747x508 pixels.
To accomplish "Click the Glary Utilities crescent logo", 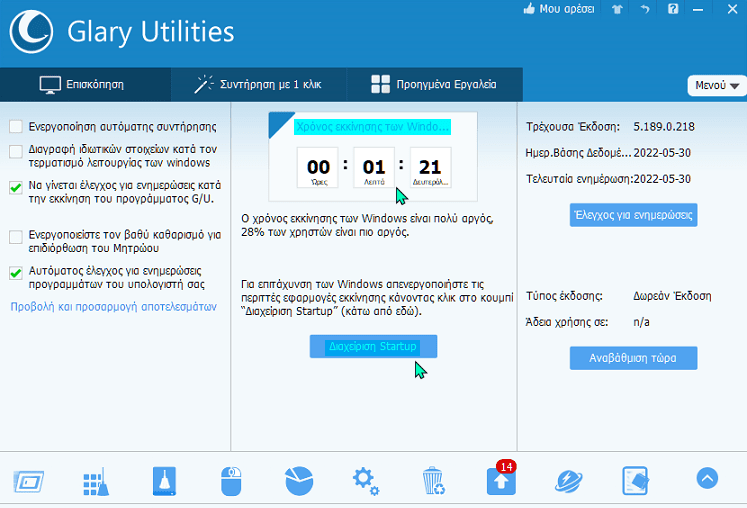I will pos(31,31).
